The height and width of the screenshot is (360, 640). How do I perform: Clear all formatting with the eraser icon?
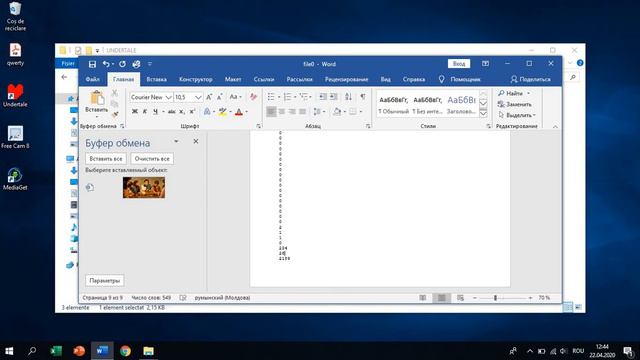click(253, 97)
